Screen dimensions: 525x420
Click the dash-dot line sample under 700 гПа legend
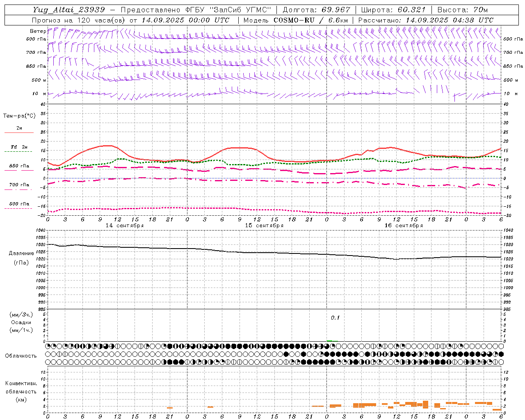pyautogui.click(x=18, y=189)
